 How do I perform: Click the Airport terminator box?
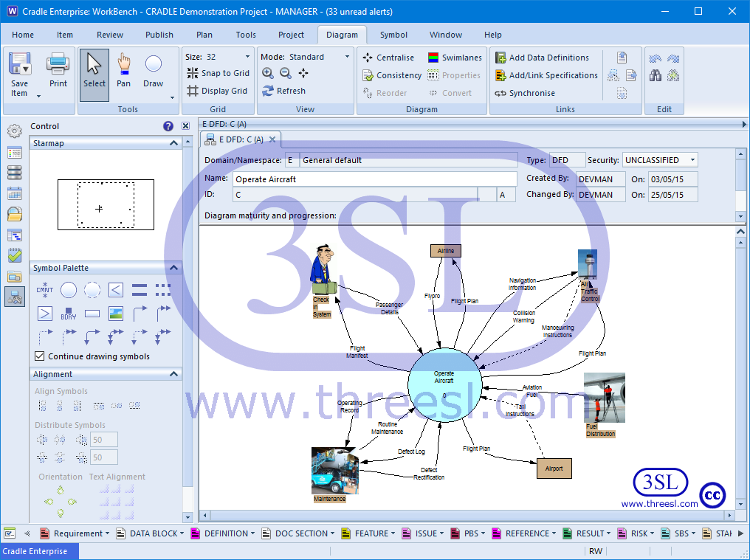tap(554, 469)
